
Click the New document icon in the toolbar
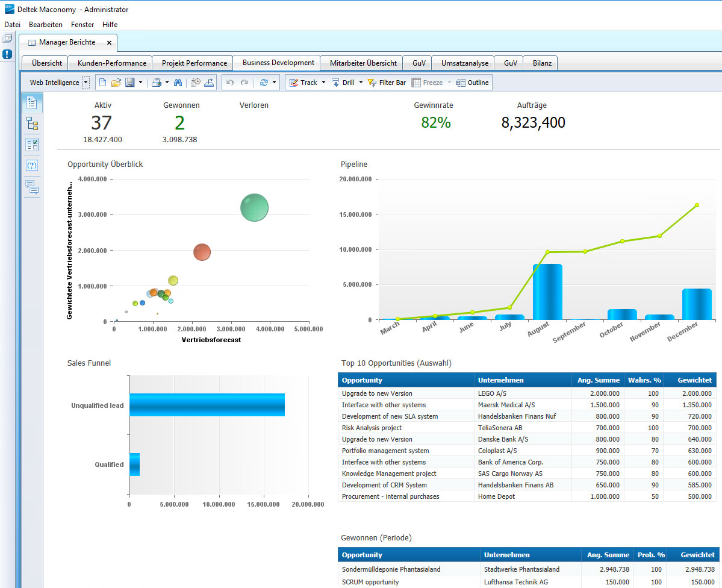[x=102, y=83]
